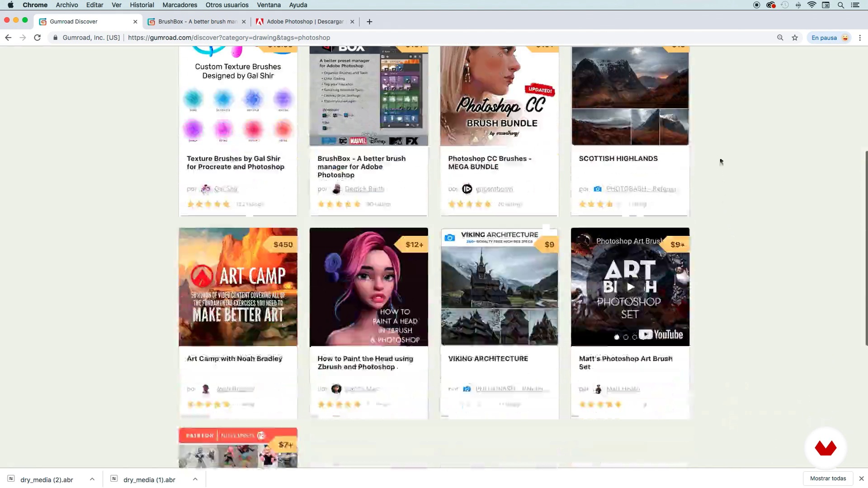Click How to Paint the Head title
This screenshot has height=488, width=868.
point(365,362)
